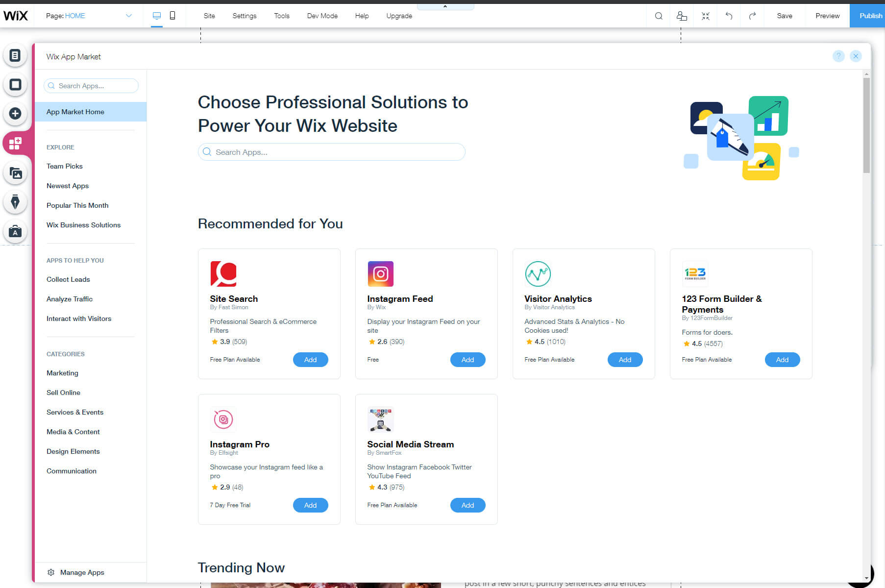Open the Dev Mode menu
This screenshot has width=885, height=588.
(322, 16)
